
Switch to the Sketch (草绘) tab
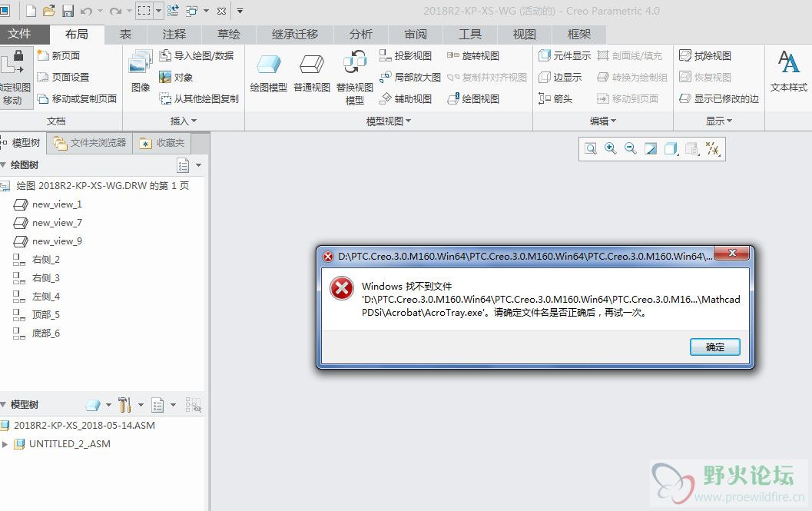coord(228,35)
